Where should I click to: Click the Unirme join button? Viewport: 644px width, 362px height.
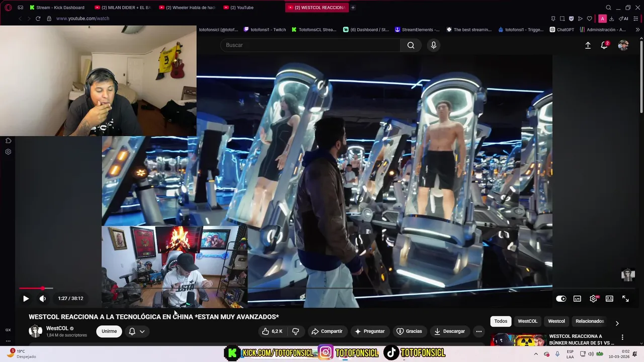pyautogui.click(x=109, y=331)
